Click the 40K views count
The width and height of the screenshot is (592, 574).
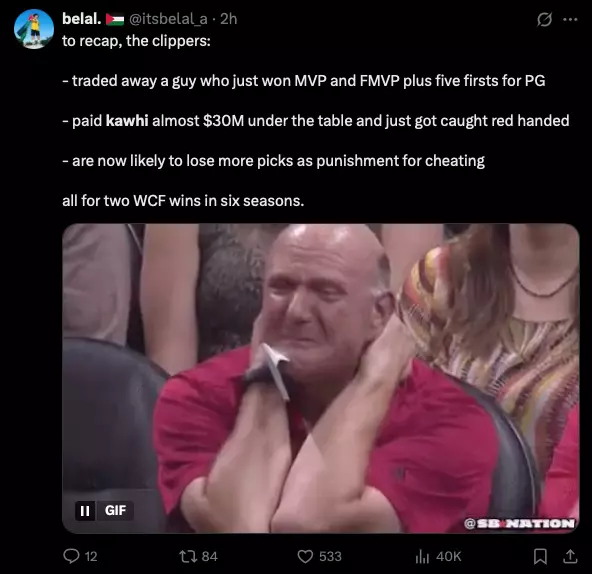pos(448,556)
